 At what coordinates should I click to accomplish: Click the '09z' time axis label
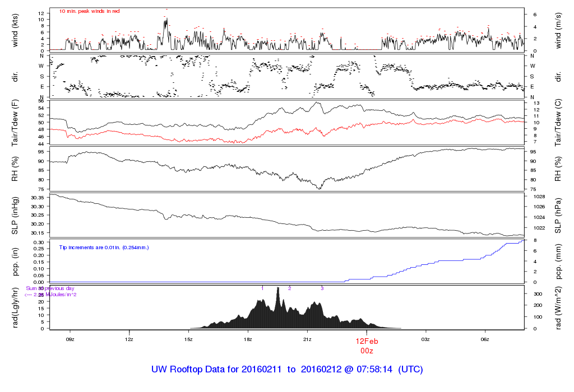[x=70, y=339]
